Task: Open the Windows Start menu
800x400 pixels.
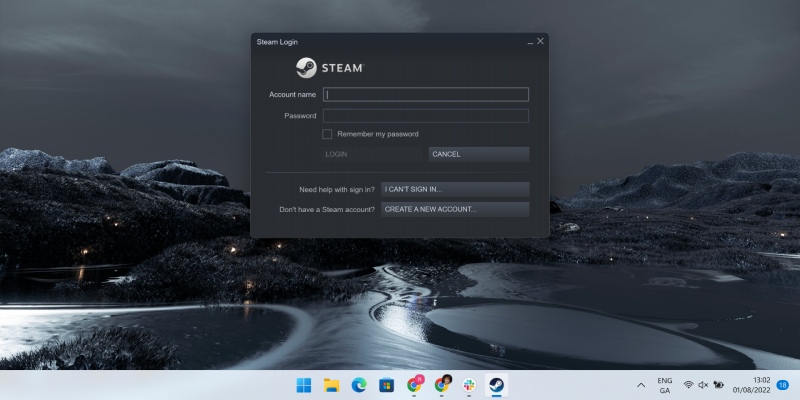Action: 303,385
